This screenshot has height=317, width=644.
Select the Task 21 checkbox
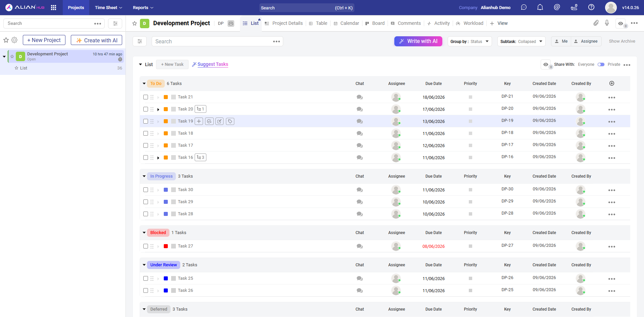click(x=146, y=97)
